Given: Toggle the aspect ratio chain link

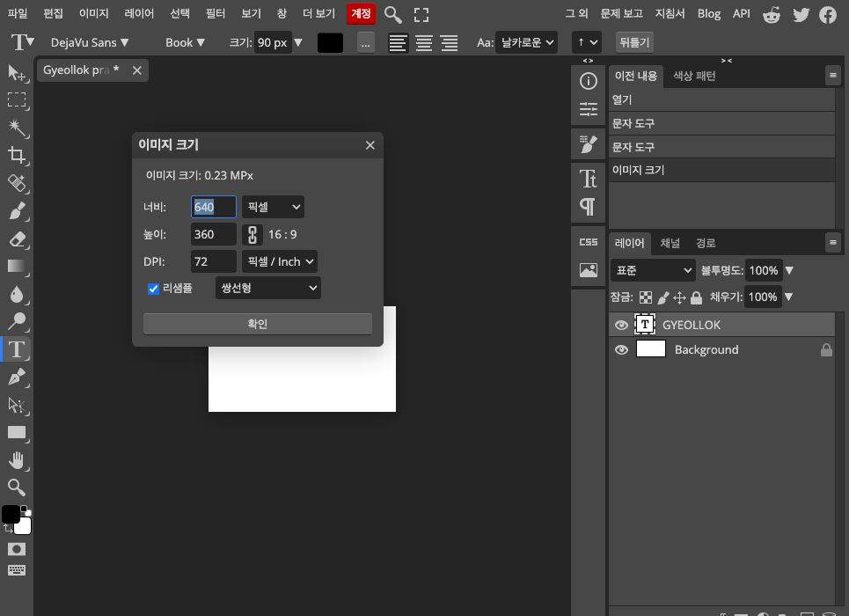Looking at the screenshot, I should coord(253,235).
